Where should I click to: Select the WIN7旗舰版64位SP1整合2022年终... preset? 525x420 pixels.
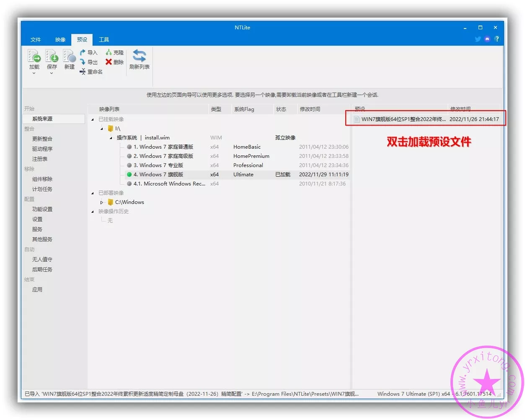click(x=427, y=119)
